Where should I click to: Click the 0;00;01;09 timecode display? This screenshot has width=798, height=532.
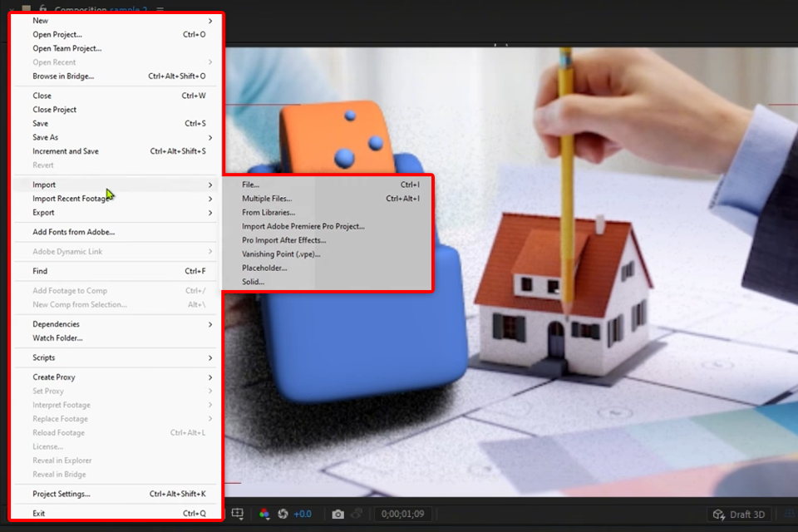click(x=402, y=515)
